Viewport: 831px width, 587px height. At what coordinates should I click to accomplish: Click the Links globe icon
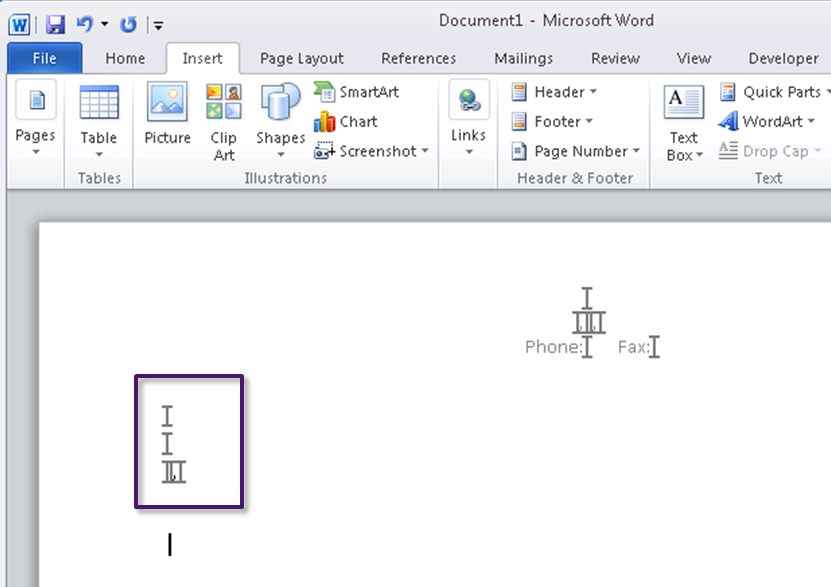tap(469, 99)
